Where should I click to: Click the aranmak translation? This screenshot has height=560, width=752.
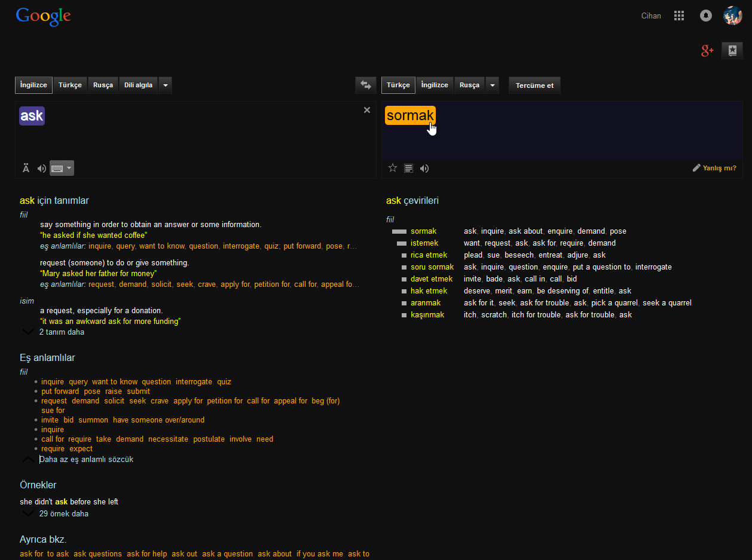[x=426, y=303]
